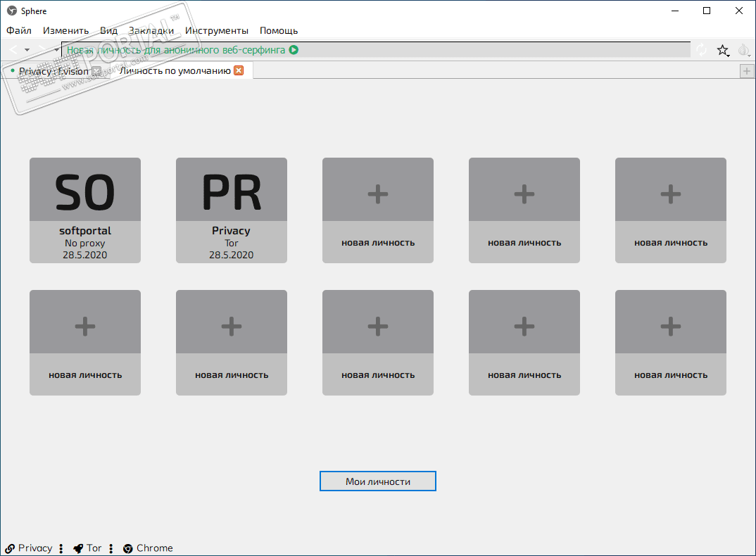Create new identity in card right of Privacy
The width and height of the screenshot is (756, 556).
(x=378, y=210)
